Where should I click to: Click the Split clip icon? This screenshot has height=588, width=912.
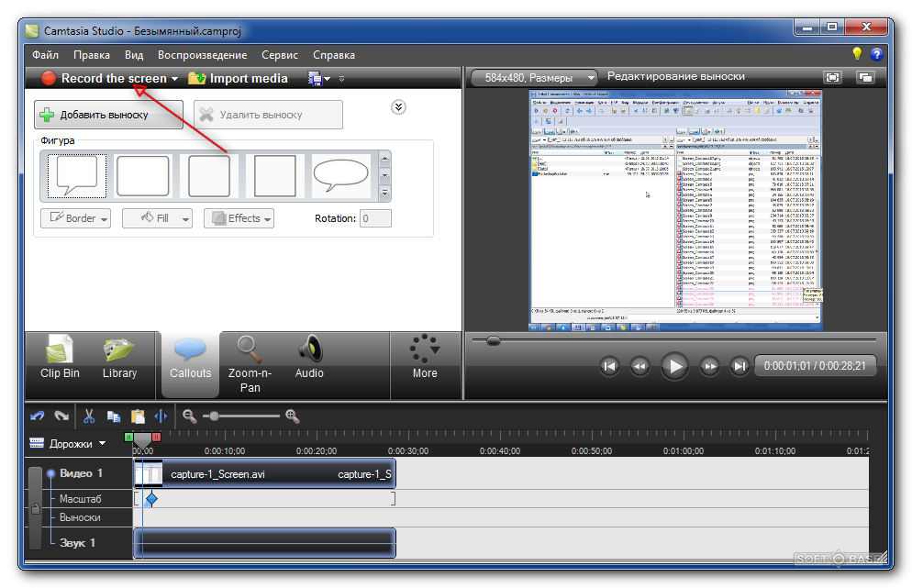tap(161, 416)
